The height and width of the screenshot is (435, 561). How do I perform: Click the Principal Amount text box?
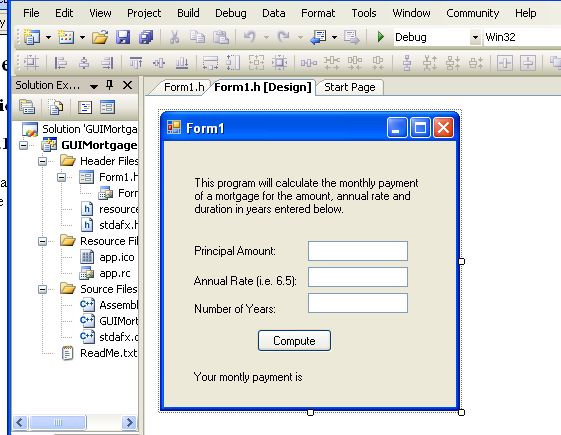[x=358, y=251]
